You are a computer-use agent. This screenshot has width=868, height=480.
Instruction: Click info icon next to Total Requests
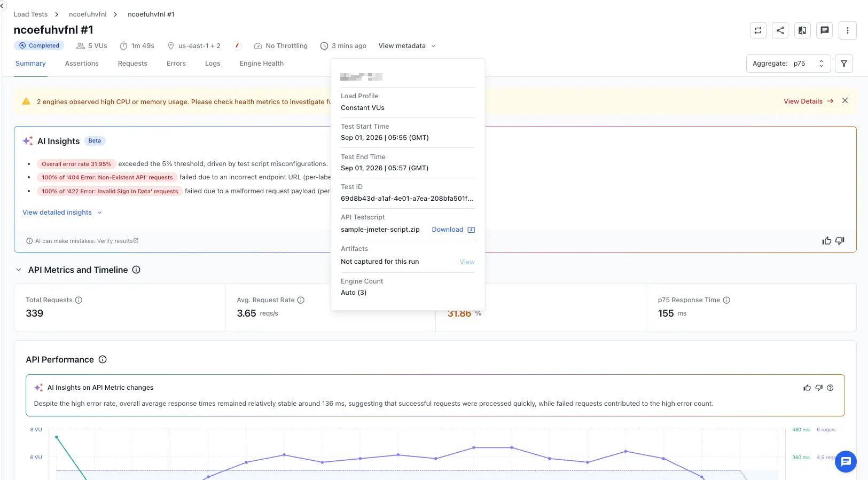pos(79,300)
